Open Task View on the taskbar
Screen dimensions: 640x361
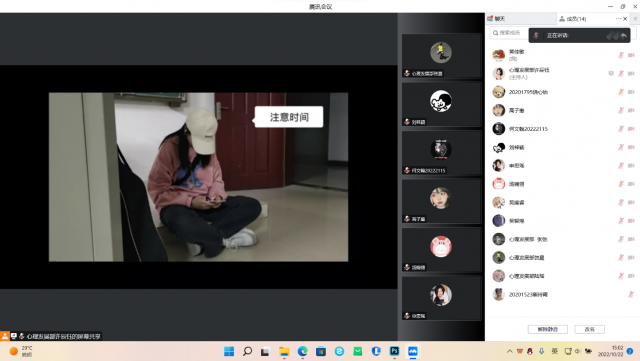tap(265, 351)
